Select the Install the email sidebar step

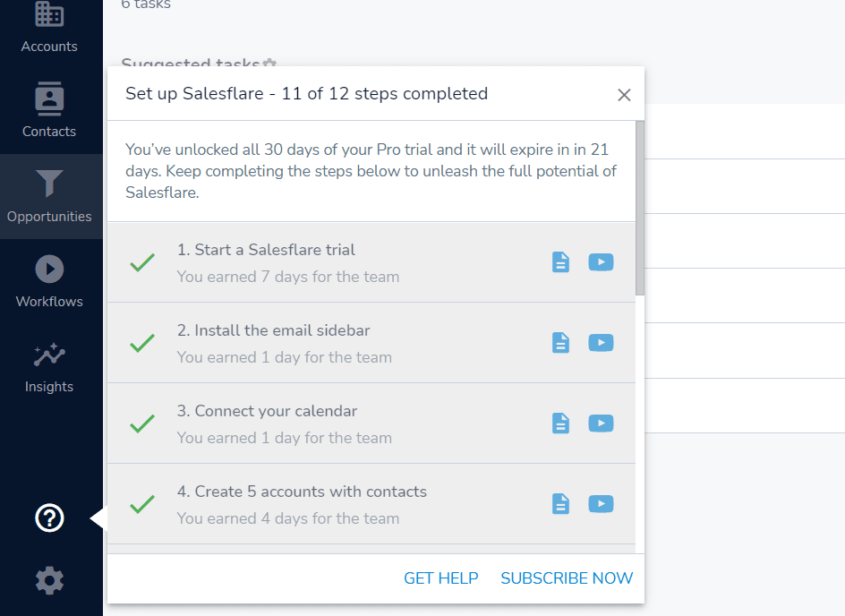pyautogui.click(x=371, y=343)
